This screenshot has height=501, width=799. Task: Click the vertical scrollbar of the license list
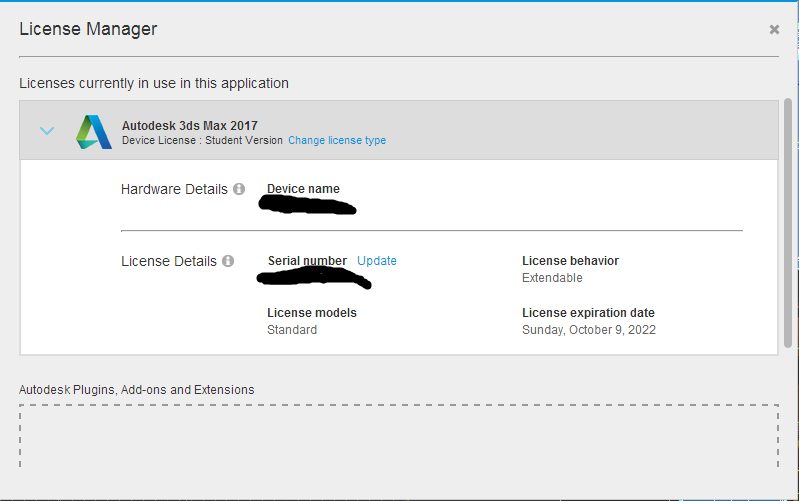(x=788, y=220)
